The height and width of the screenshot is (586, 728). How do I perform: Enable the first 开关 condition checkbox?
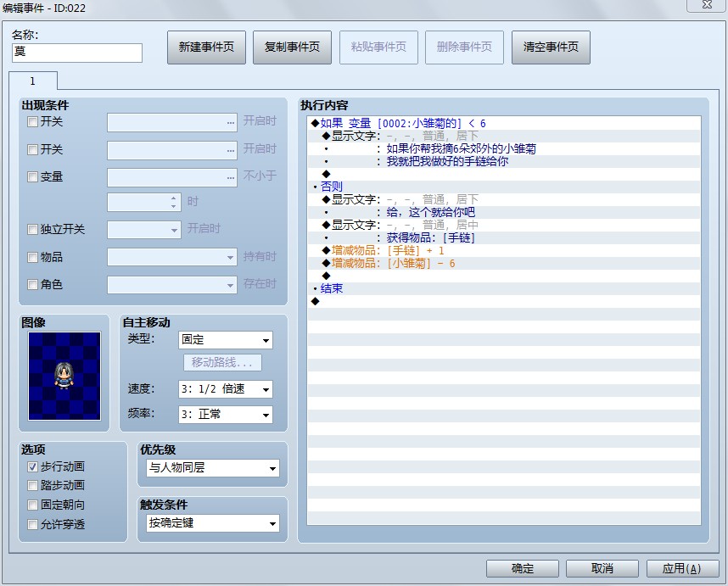[32, 122]
